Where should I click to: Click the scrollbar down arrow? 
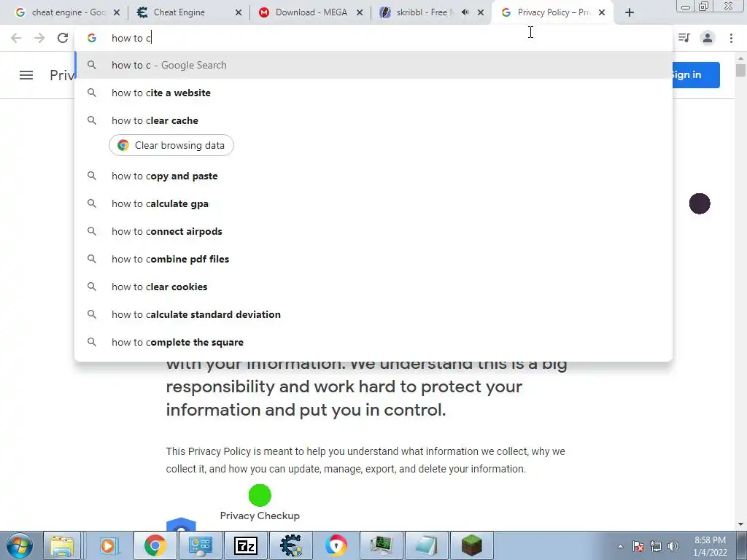[x=740, y=524]
